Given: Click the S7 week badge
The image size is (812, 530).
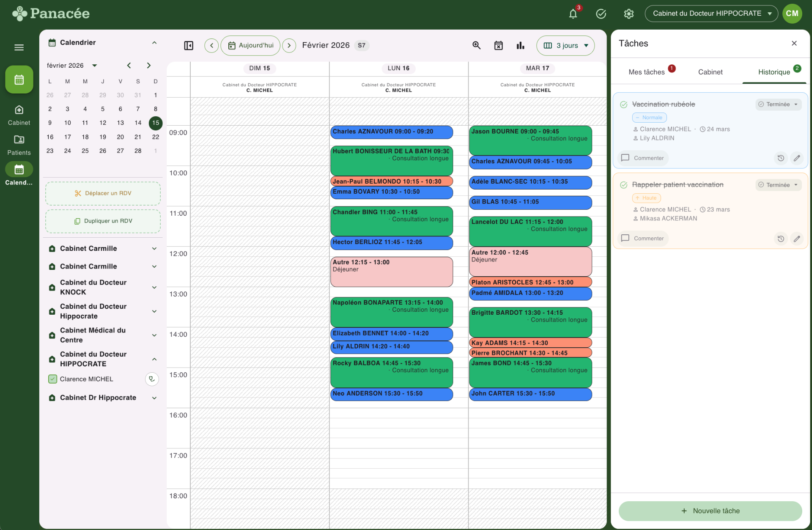Looking at the screenshot, I should coord(362,45).
